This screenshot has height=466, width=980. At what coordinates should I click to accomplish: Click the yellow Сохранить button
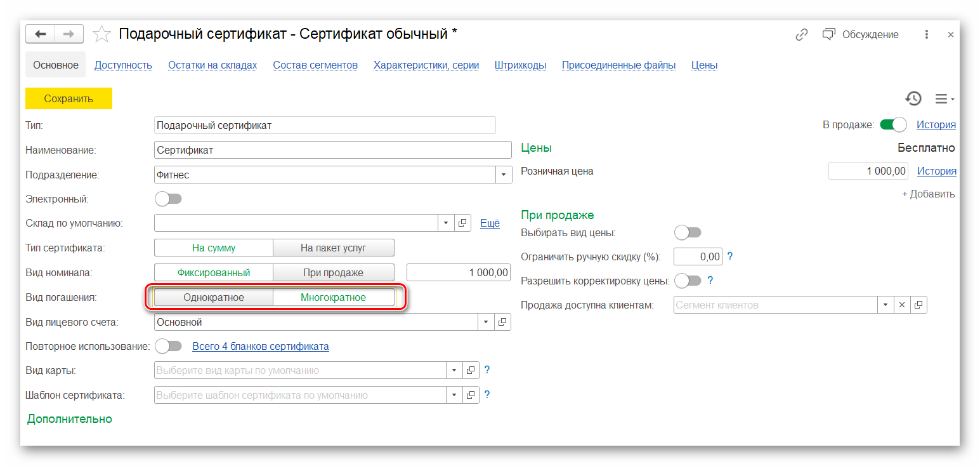(x=69, y=98)
